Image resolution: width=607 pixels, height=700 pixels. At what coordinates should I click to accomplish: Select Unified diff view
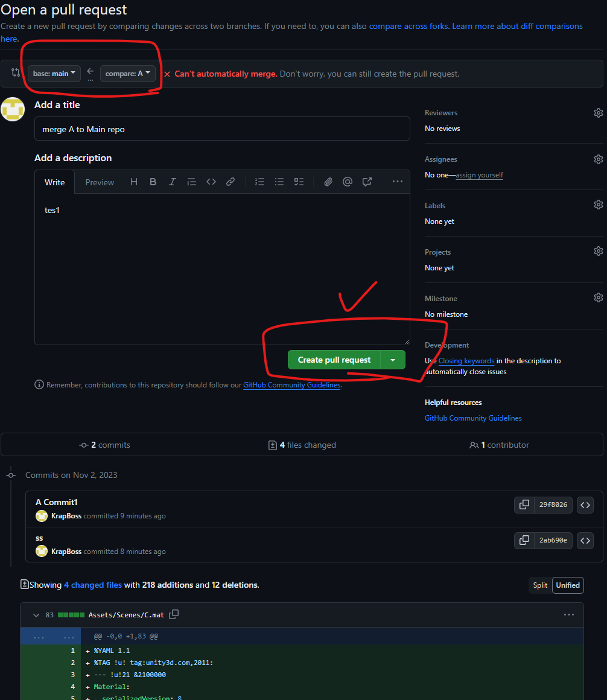point(568,585)
